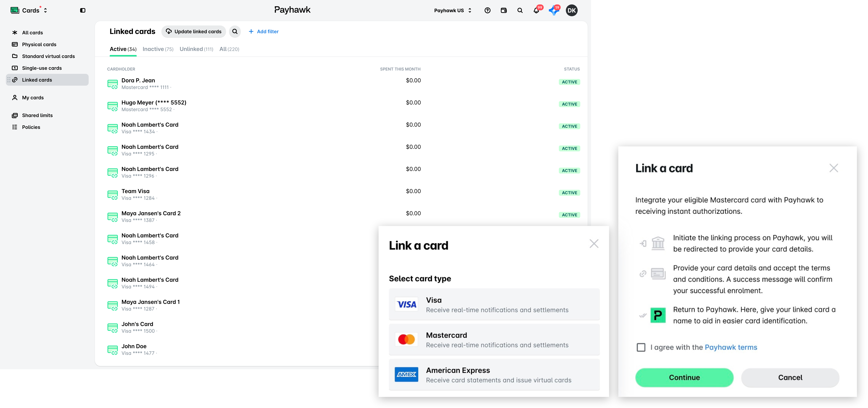Click the top bar search magnifier icon
The image size is (868, 408).
tap(520, 11)
